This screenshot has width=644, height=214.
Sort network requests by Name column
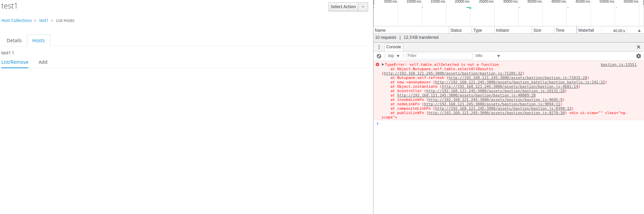coord(411,30)
